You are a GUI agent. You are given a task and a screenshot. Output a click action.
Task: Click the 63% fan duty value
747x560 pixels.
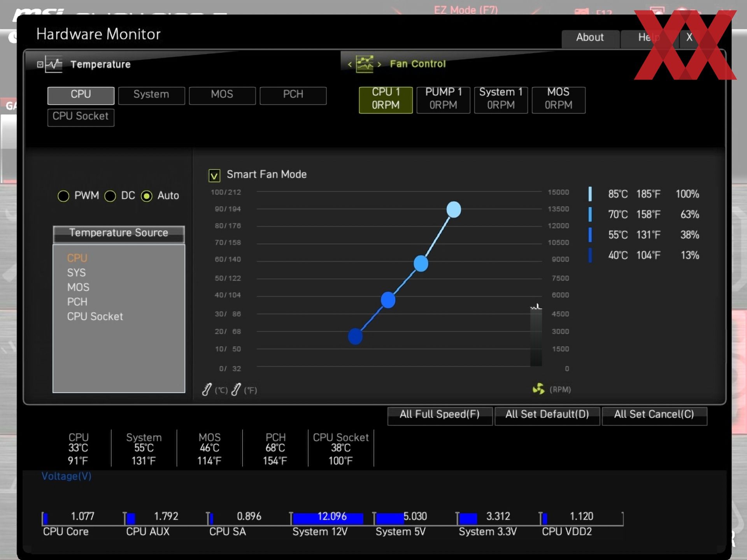coord(690,215)
